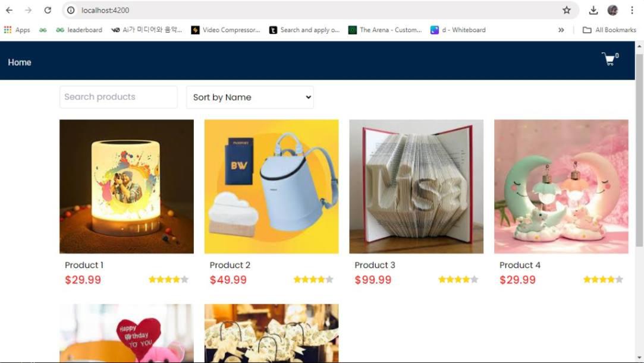Show hidden bookmarks with the double chevron
The width and height of the screenshot is (644, 363).
561,30
